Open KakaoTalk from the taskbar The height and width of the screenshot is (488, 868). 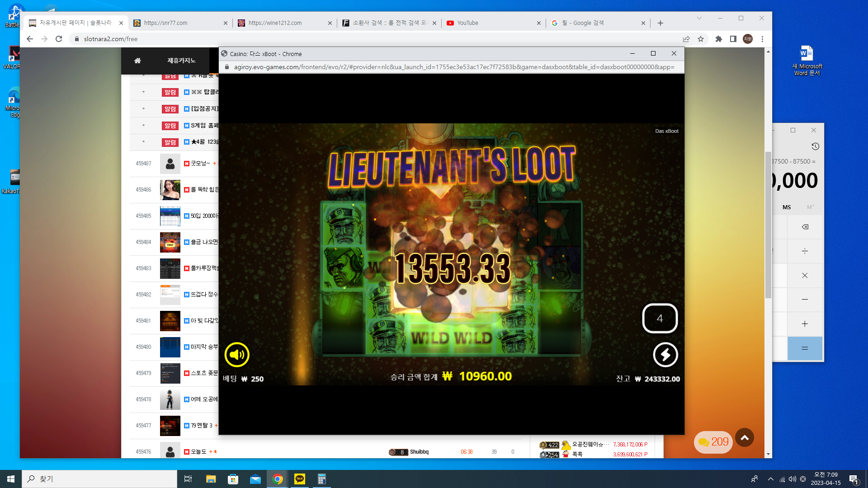[300, 479]
